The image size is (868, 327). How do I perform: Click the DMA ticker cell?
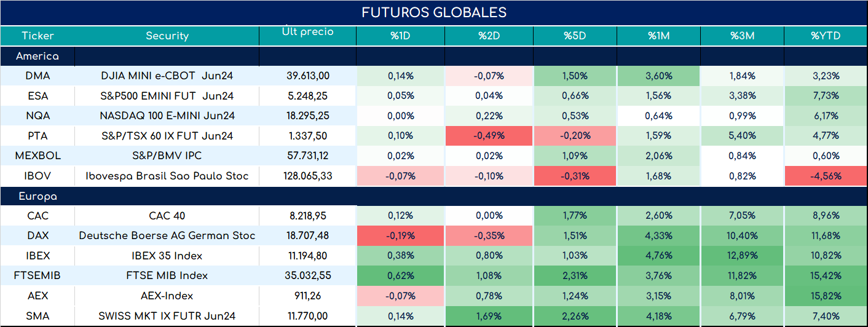(37, 76)
